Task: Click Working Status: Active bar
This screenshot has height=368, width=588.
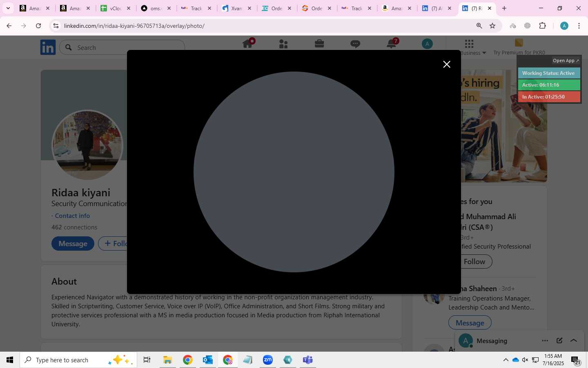Action: click(548, 73)
